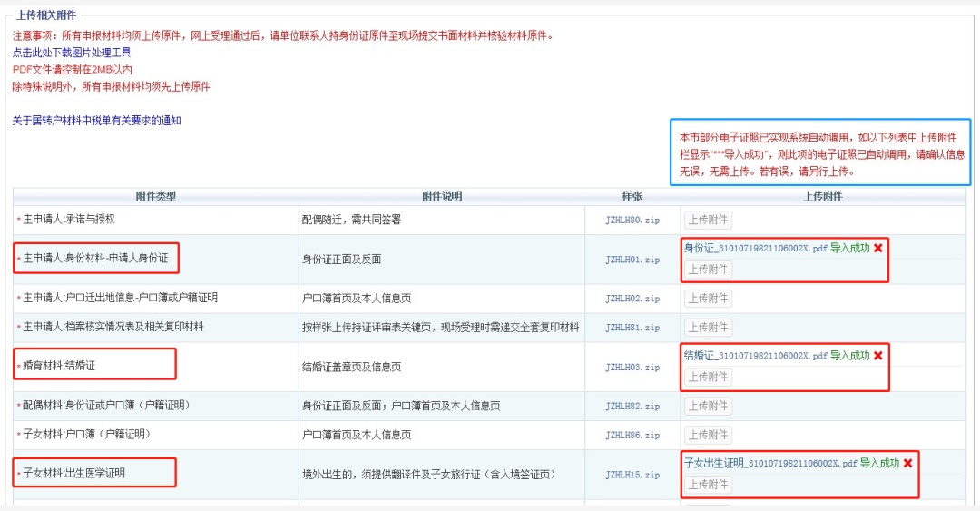Click 导入成功 status next to 身份证 pdf
This screenshot has height=511, width=980.
click(x=850, y=249)
